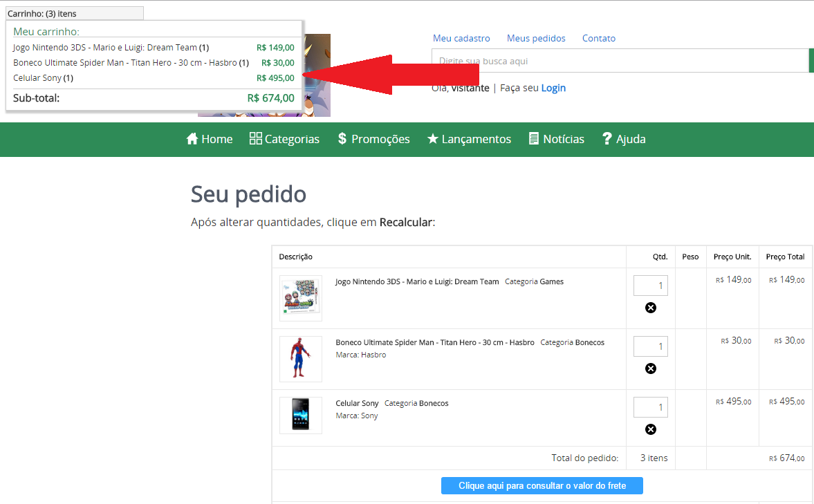Focus the search field 'Digite sua busca aqui'
Viewport: 814px width, 504px height.
(620, 61)
